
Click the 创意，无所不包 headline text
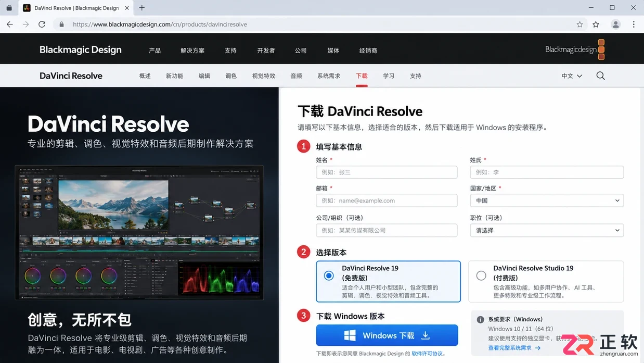coord(80,320)
